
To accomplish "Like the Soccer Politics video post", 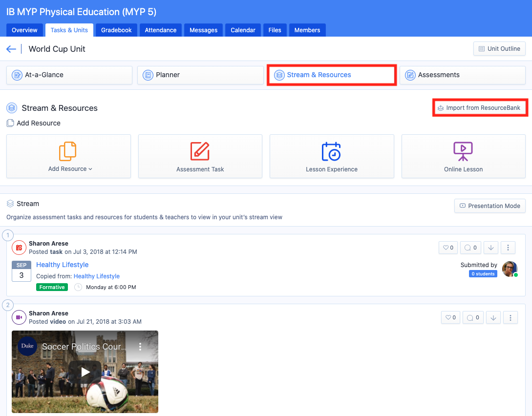I will coord(450,317).
